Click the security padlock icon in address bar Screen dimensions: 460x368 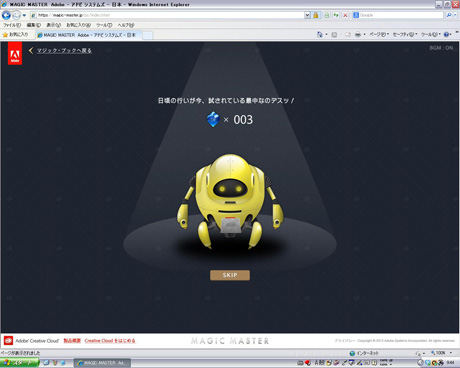pos(316,15)
